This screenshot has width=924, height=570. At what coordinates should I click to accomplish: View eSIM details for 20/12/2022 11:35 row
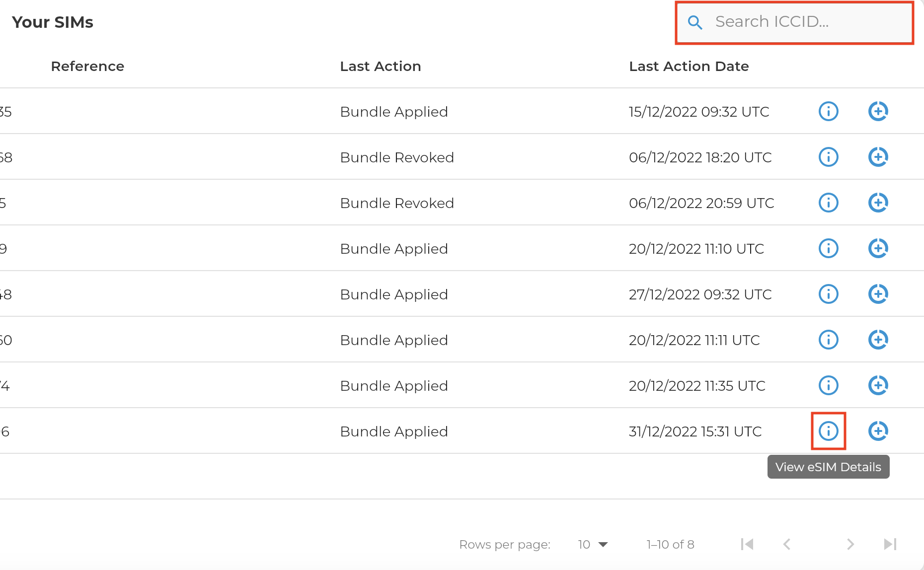(x=828, y=385)
